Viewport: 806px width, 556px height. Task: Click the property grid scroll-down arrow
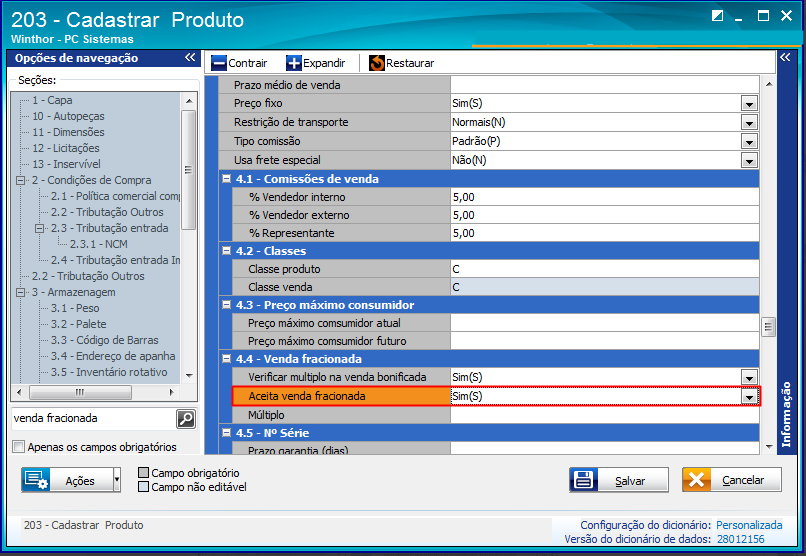(x=768, y=447)
